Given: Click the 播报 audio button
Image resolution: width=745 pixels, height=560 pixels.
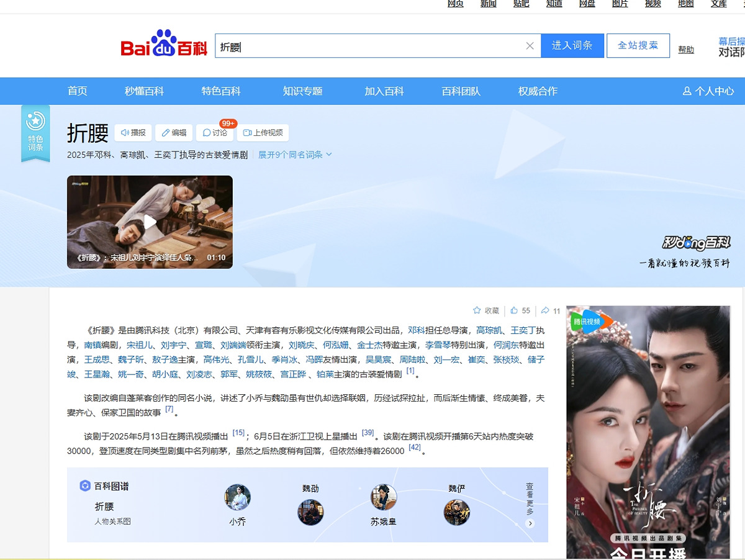Looking at the screenshot, I should coord(133,133).
